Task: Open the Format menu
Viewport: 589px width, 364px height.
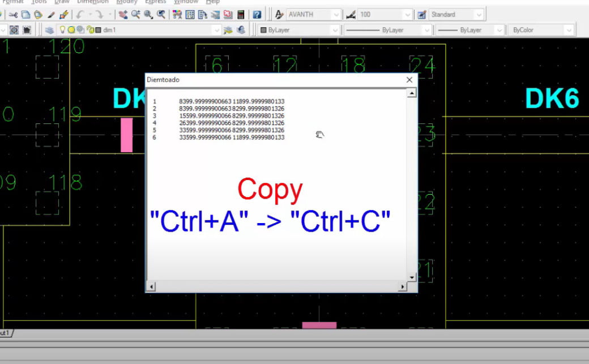Action: click(13, 2)
